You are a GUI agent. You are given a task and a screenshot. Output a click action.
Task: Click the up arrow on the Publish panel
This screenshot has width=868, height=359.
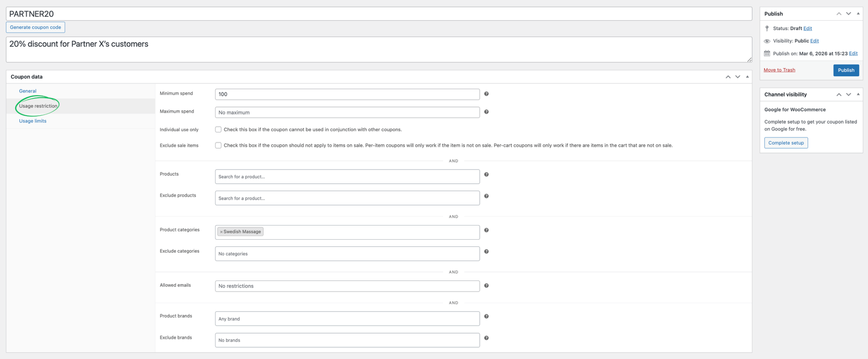click(x=839, y=13)
